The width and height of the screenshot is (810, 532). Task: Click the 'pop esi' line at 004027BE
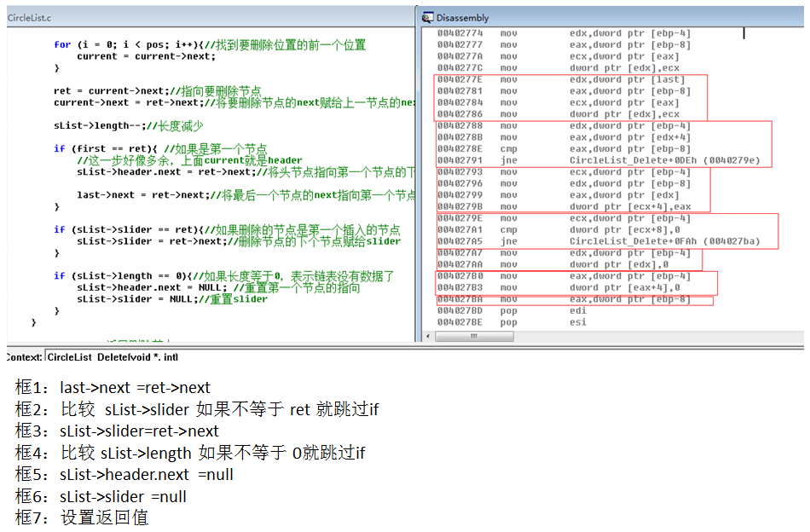coord(512,322)
